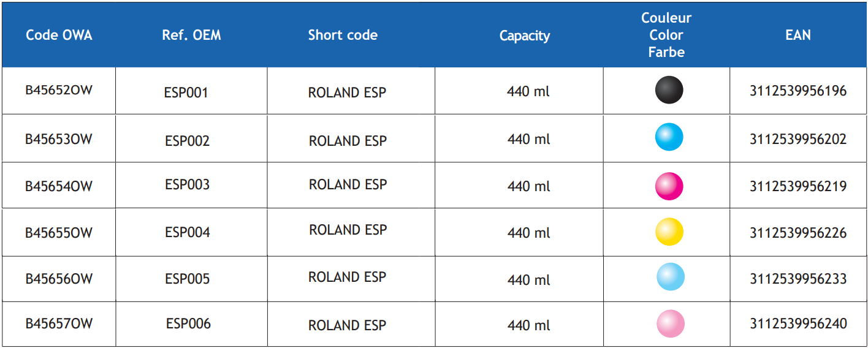
Task: Click the Capacity column header
Action: (x=525, y=36)
